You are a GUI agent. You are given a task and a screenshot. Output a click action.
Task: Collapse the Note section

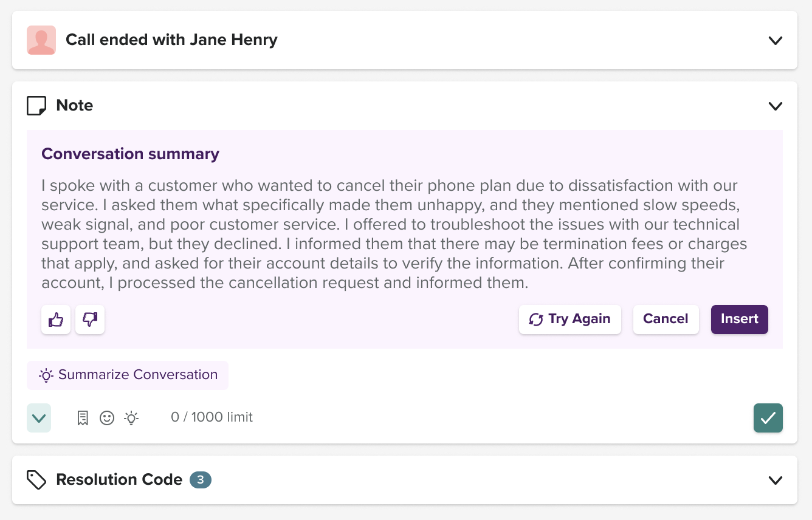pyautogui.click(x=776, y=106)
